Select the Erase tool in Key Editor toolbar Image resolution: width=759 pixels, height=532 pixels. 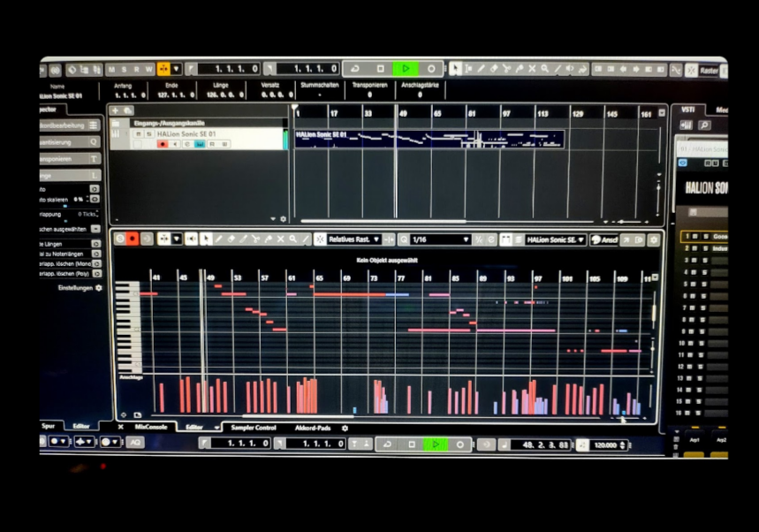pos(231,239)
